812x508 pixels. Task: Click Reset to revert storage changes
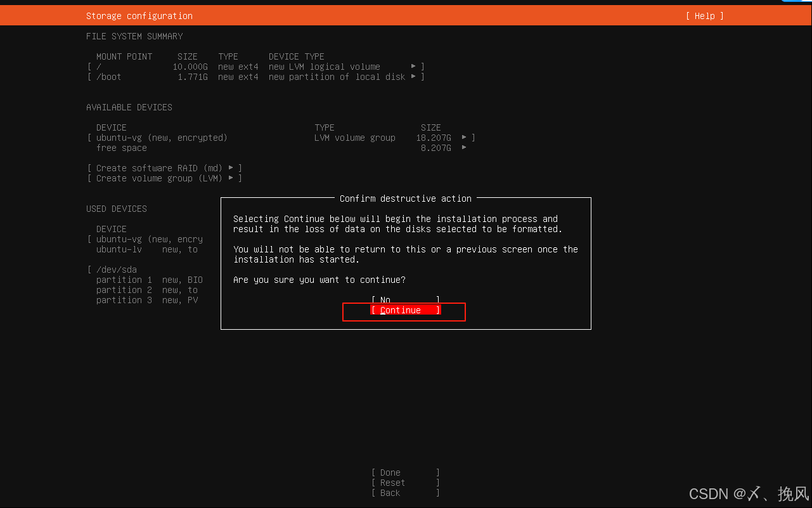click(404, 483)
